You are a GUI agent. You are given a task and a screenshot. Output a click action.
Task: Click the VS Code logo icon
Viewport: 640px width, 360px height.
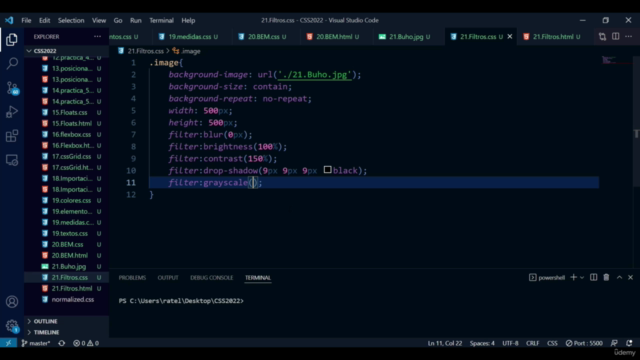point(9,20)
